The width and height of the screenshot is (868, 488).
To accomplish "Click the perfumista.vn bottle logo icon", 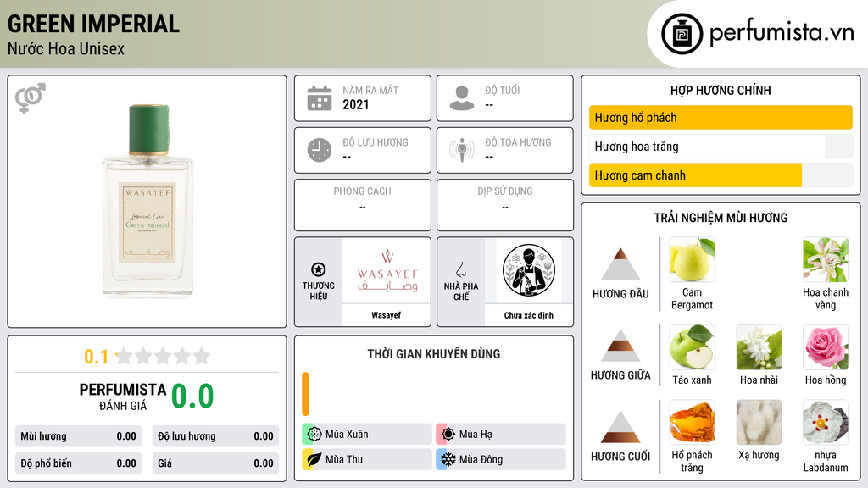I will [682, 34].
